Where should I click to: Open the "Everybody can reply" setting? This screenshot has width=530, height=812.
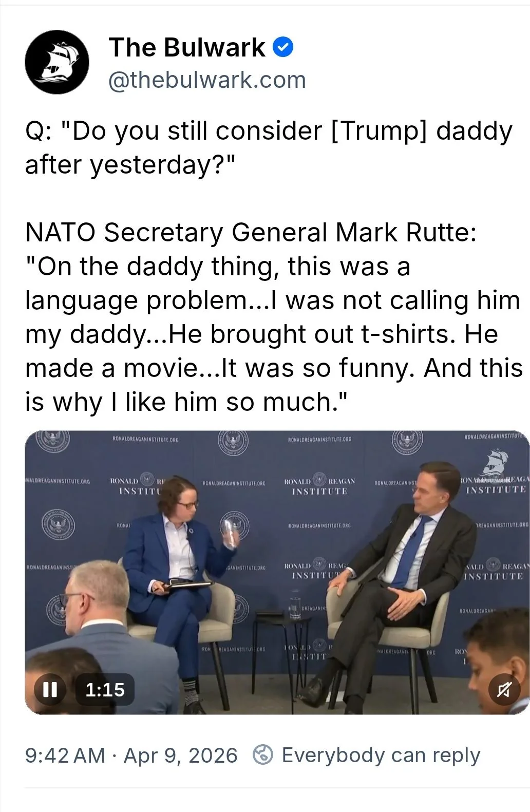pyautogui.click(x=381, y=755)
